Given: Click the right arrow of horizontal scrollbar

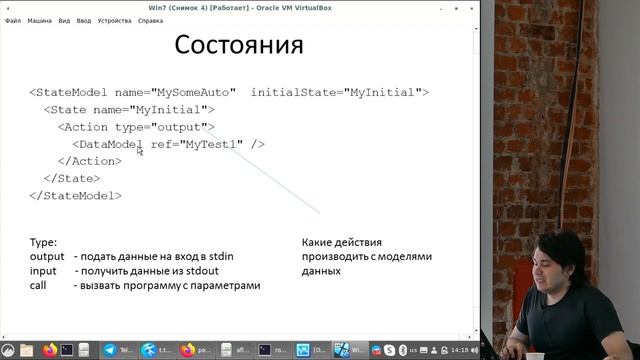Looking at the screenshot, I should click(469, 338).
